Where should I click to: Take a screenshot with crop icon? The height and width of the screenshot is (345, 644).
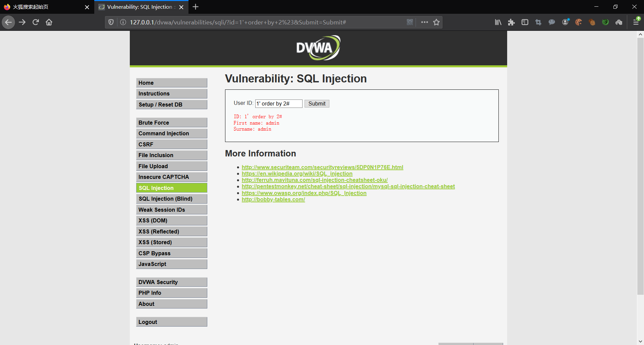coord(538,22)
